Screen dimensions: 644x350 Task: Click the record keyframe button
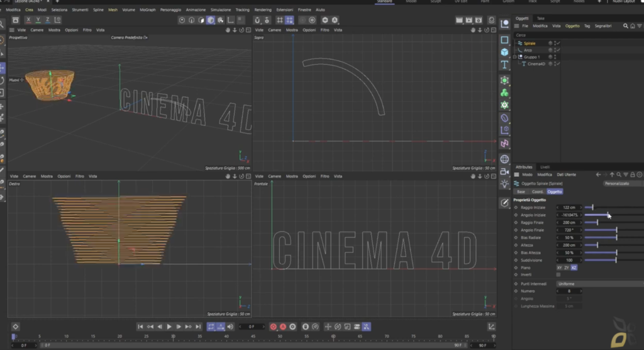pos(273,327)
